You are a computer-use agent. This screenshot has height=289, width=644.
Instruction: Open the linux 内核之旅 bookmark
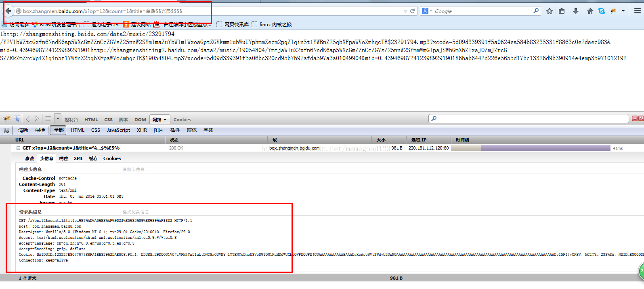coord(272,25)
